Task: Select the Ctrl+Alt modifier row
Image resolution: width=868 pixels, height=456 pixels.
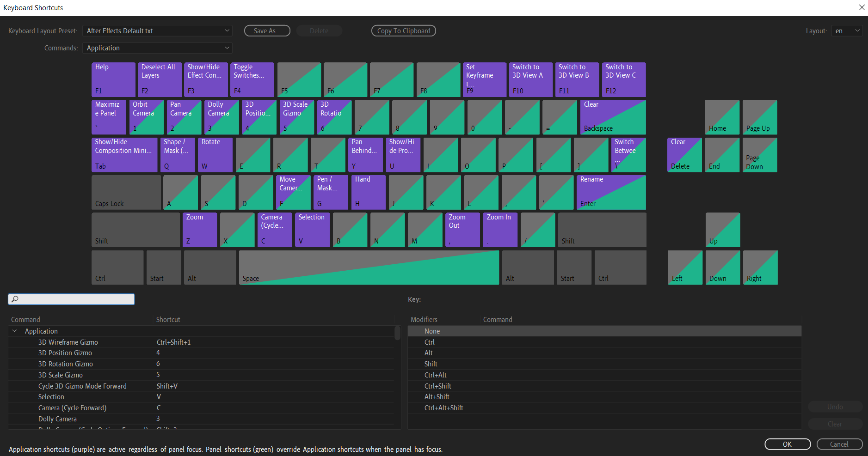Action: (604, 375)
